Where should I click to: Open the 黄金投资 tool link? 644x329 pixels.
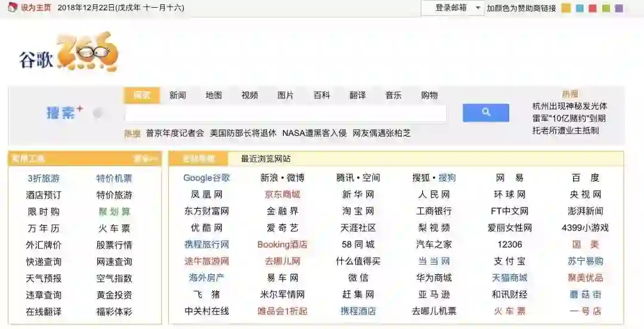pyautogui.click(x=114, y=295)
